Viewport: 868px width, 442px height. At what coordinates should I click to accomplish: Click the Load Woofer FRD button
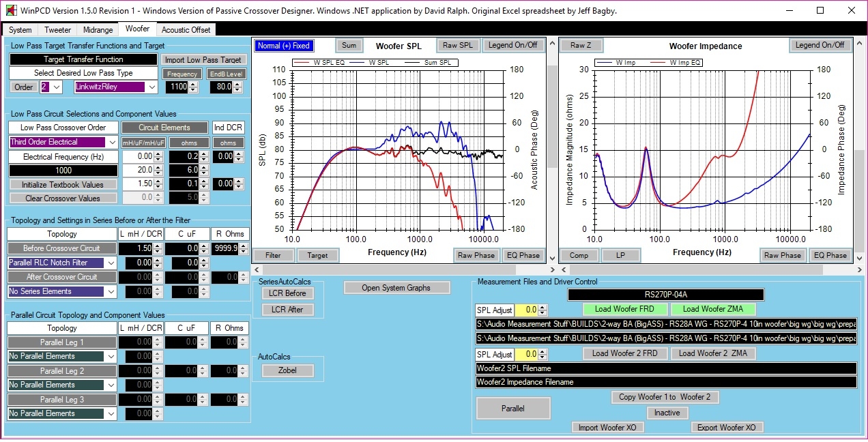(x=623, y=309)
